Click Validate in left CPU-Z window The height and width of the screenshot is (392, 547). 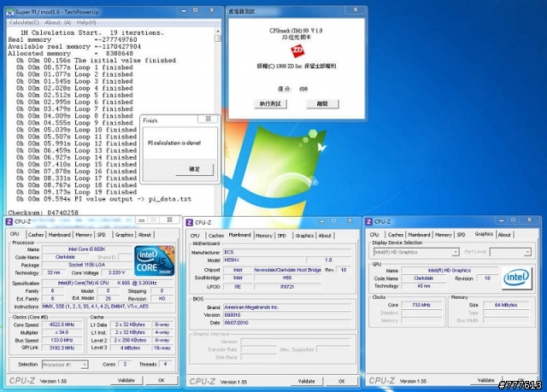(x=126, y=380)
